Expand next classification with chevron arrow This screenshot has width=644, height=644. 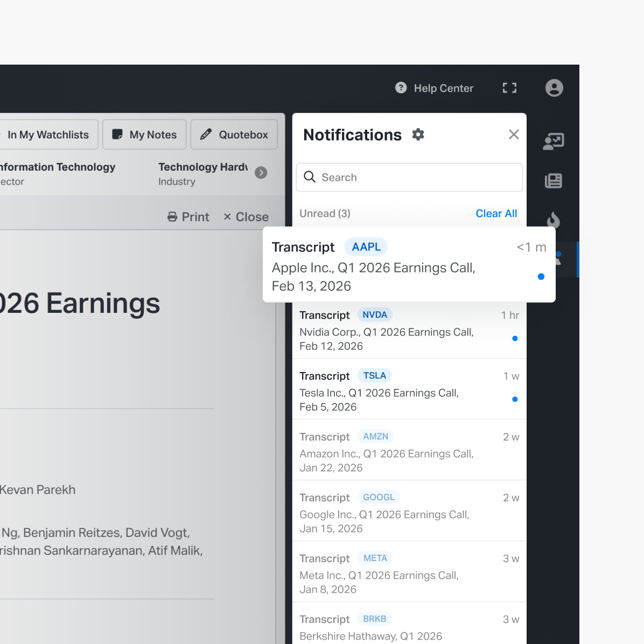[261, 173]
